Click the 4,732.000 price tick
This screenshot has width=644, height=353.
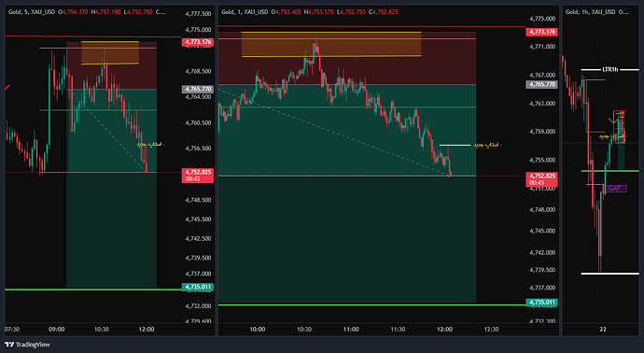[x=199, y=306]
